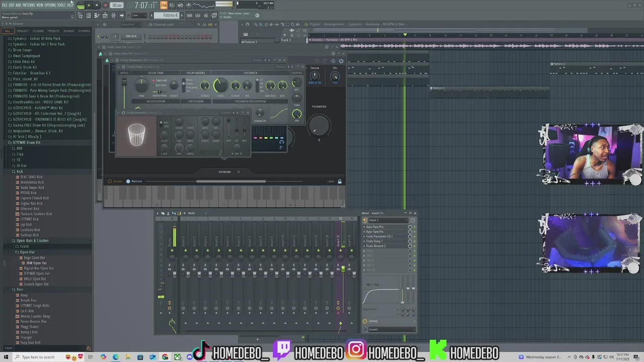
Task: Collapse the Kick folder
Action: pos(20,171)
